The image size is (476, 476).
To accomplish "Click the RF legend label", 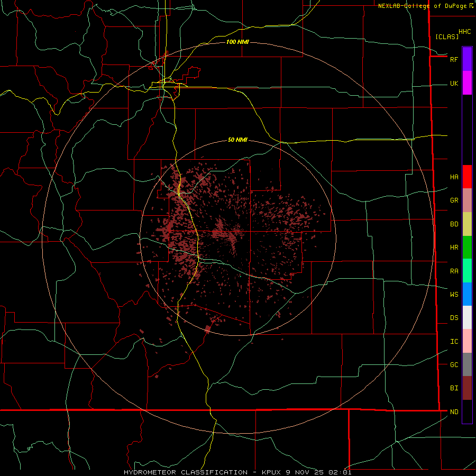I will (x=454, y=59).
